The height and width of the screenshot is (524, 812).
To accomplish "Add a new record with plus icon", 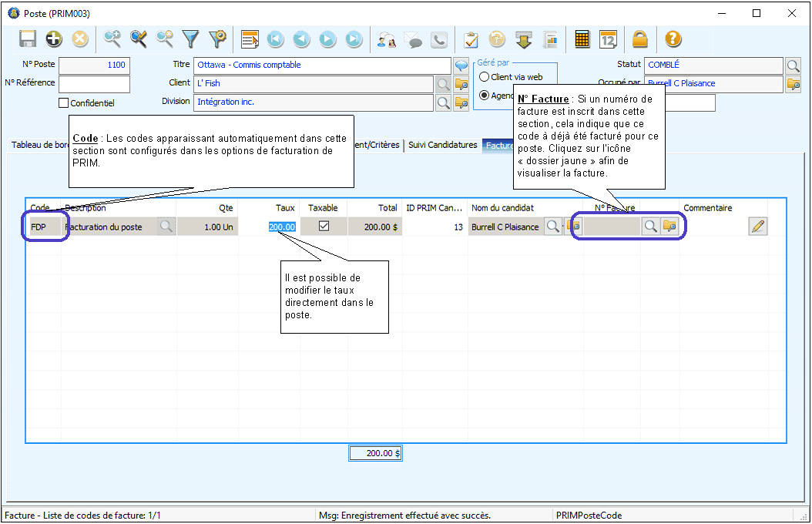I will pos(54,39).
